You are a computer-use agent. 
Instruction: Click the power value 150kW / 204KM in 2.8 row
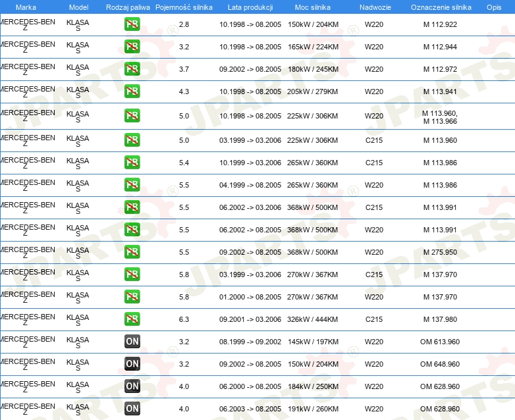click(313, 24)
